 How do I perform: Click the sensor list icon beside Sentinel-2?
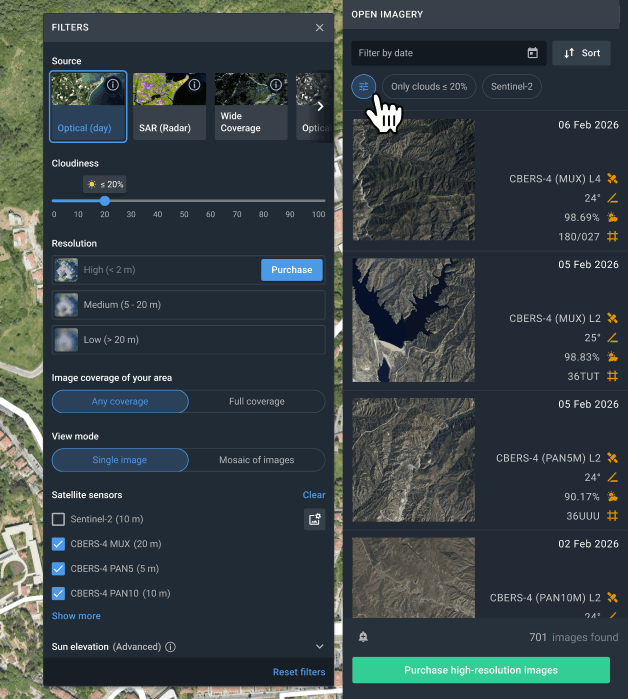coord(314,519)
